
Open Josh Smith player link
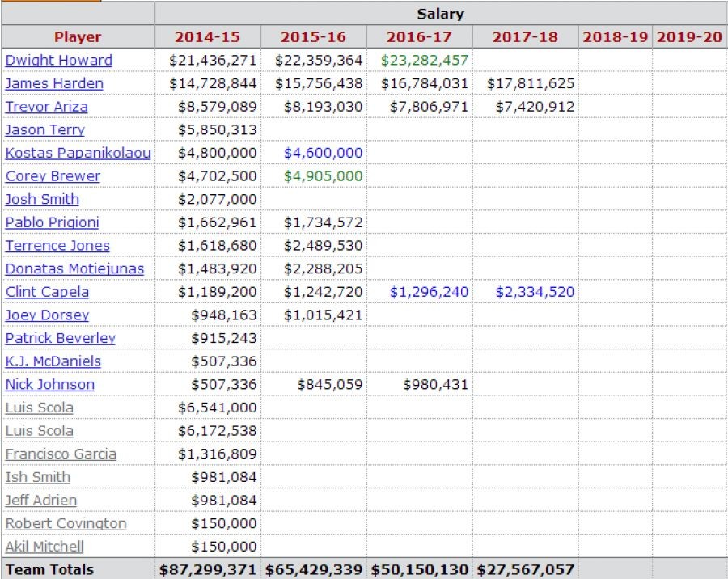(x=42, y=200)
